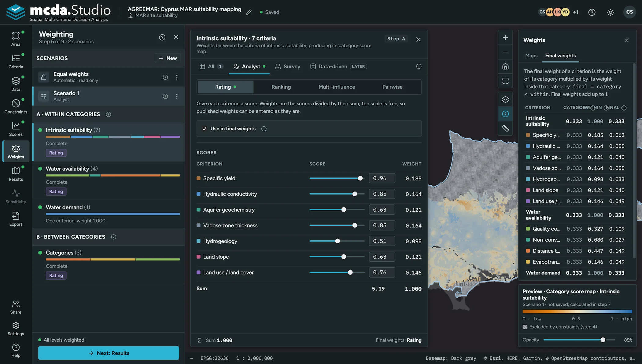
Task: Close the Weights side panel
Action: pos(626,40)
